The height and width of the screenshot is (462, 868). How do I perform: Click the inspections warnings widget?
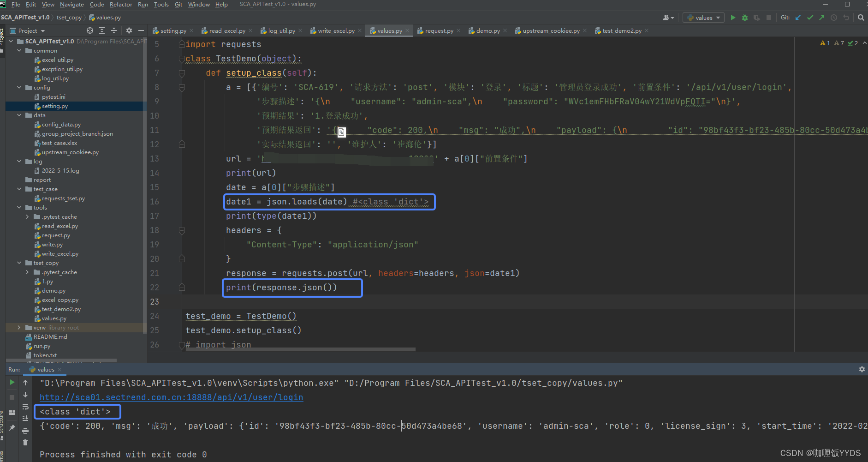839,43
